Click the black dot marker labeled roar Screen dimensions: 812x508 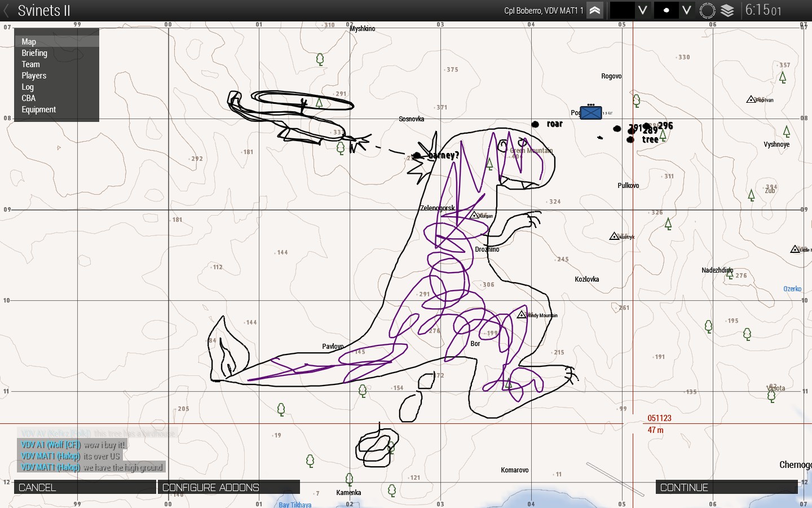point(535,124)
